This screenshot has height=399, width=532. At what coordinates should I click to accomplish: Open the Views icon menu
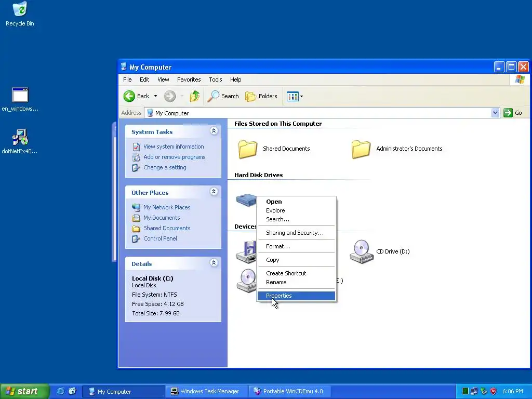coord(292,96)
